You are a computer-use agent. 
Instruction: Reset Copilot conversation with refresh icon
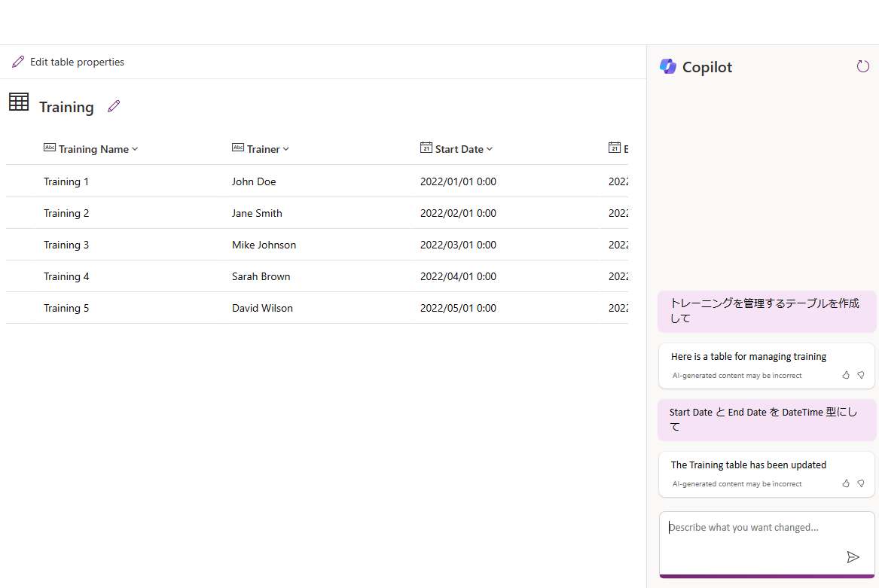coord(862,66)
